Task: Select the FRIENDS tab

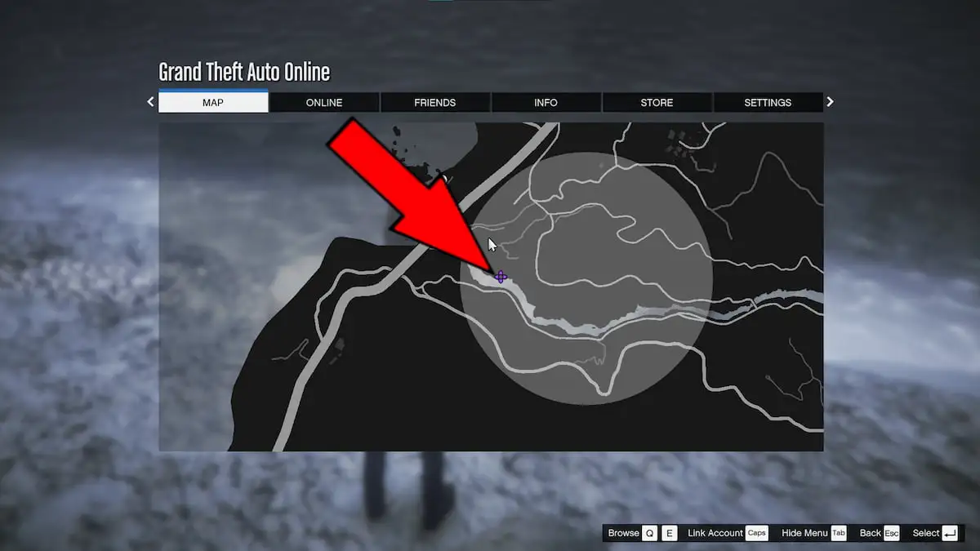Action: [x=434, y=102]
